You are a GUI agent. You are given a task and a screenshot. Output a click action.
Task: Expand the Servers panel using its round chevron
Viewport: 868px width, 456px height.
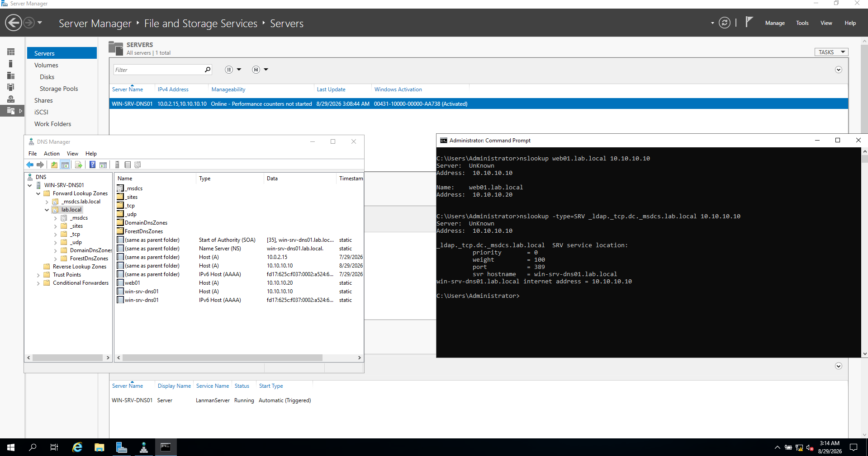pyautogui.click(x=839, y=70)
